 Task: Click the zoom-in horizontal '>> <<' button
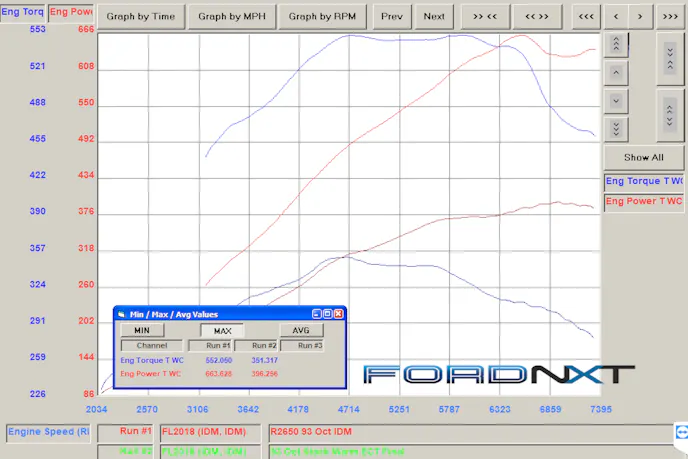[x=485, y=16]
